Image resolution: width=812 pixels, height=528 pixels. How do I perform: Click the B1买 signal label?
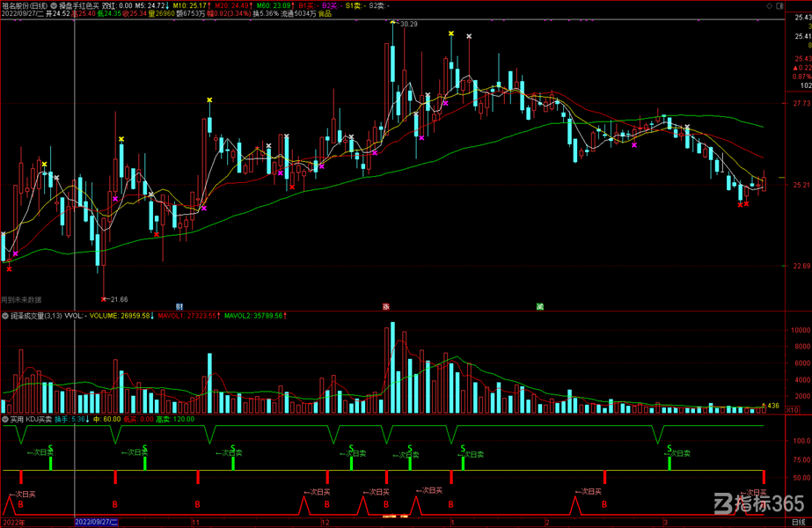306,5
